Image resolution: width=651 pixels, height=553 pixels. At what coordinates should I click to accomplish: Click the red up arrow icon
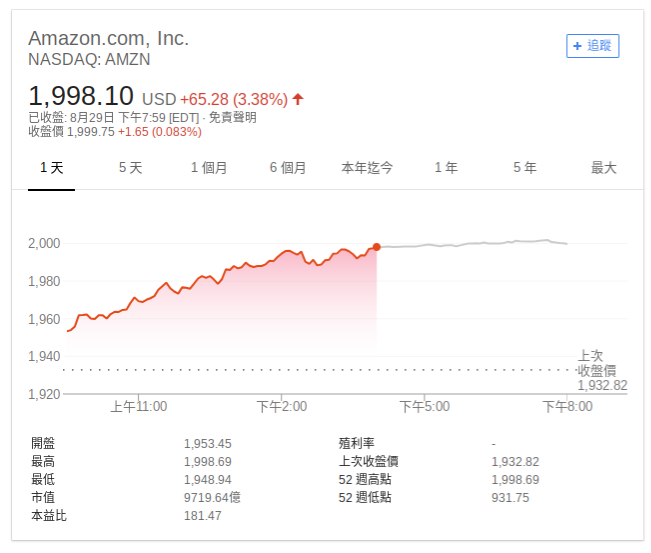tap(298, 99)
